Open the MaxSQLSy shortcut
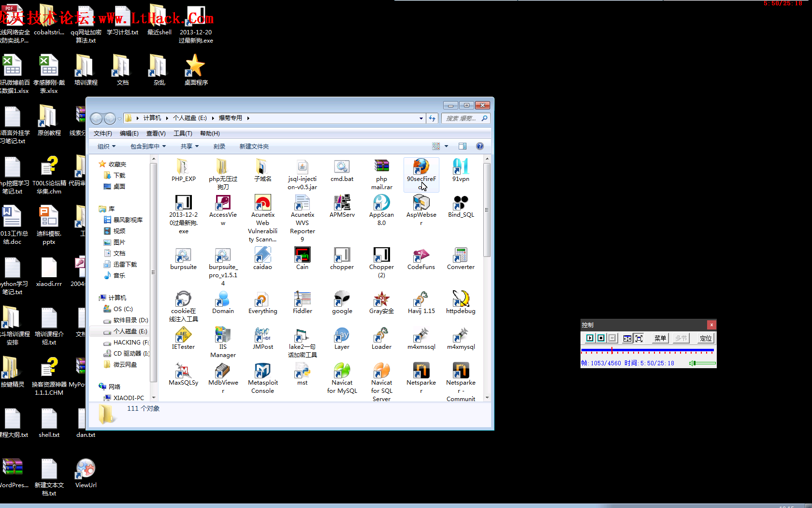This screenshot has height=508, width=812. (x=184, y=374)
